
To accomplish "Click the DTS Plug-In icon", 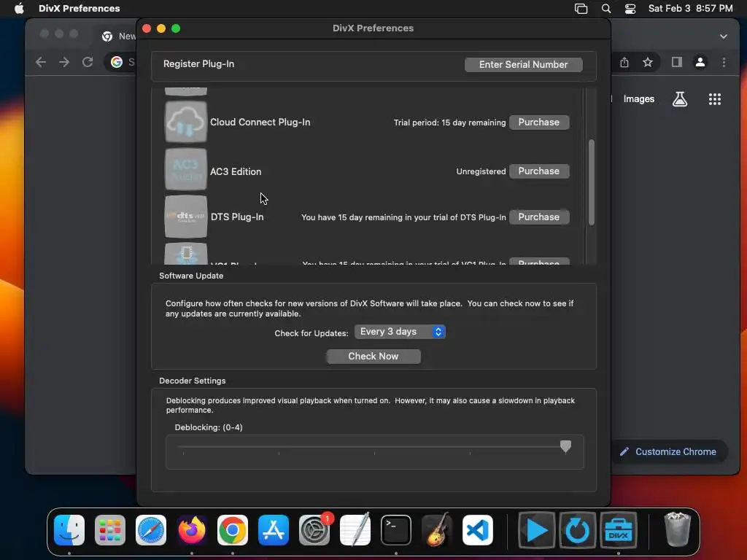I will coord(186,216).
